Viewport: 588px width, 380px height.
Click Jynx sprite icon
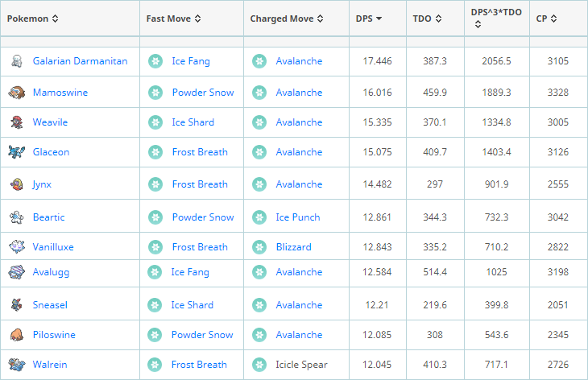(x=16, y=184)
